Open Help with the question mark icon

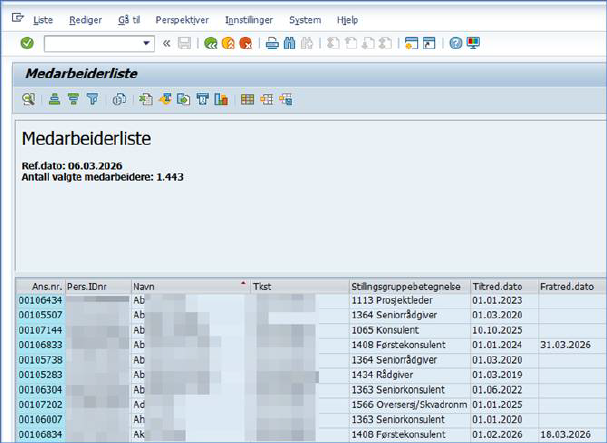click(456, 43)
